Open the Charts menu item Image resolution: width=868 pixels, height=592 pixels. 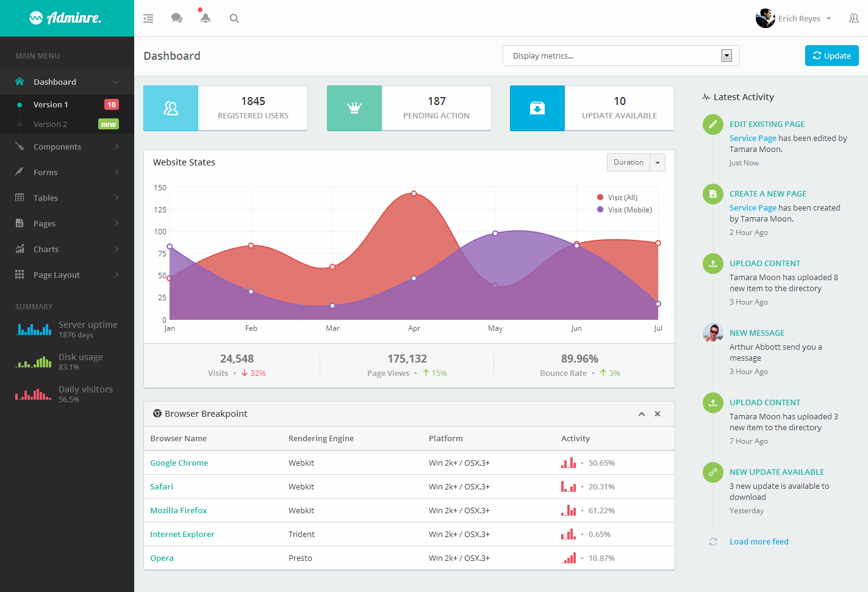point(67,249)
